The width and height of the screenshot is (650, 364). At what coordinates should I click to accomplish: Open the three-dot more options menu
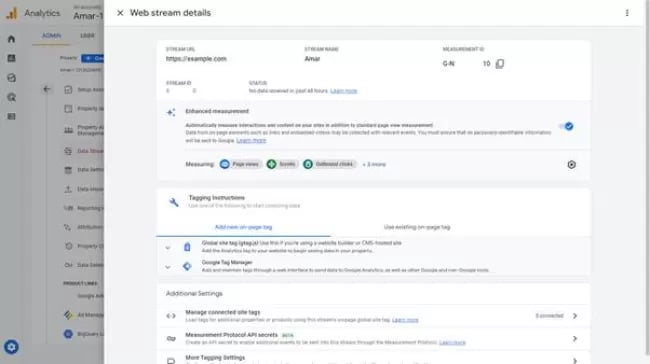coord(627,13)
